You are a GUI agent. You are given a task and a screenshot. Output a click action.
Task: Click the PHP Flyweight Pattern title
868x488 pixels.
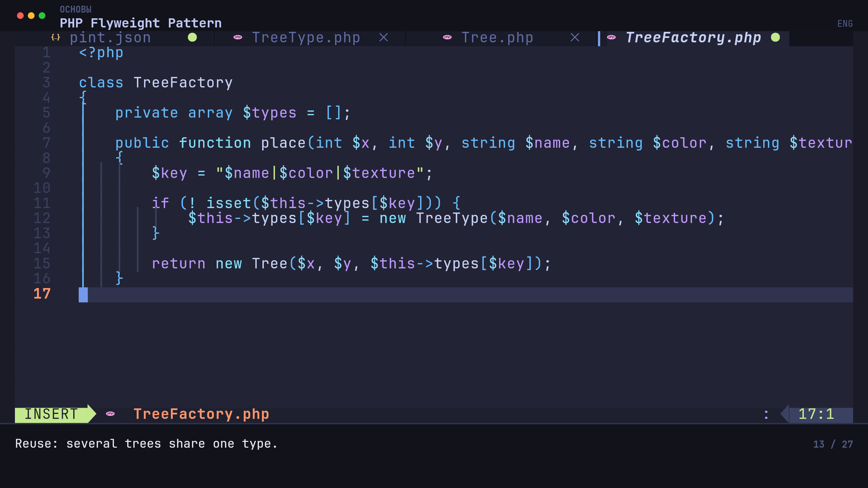141,23
